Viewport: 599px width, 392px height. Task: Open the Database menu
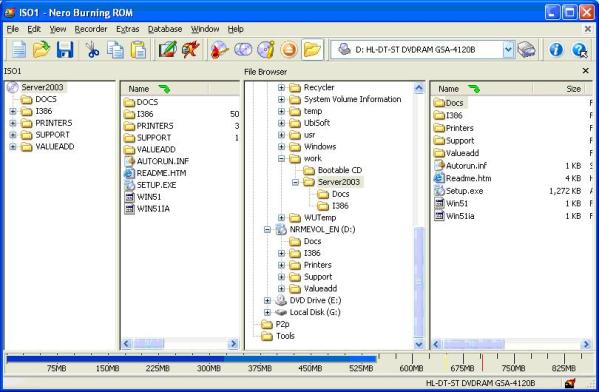[165, 29]
